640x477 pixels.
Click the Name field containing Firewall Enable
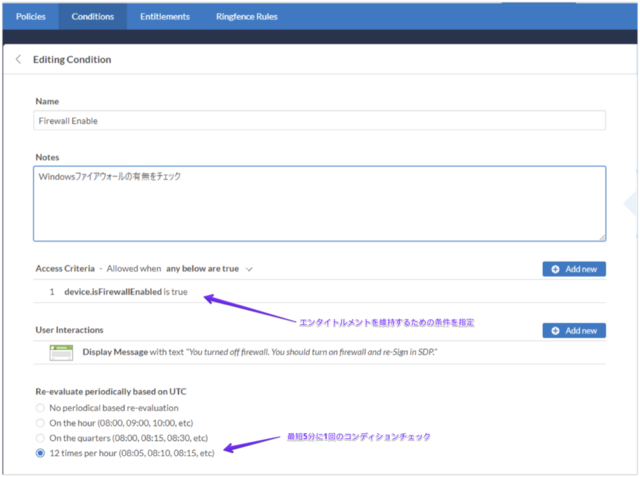[x=320, y=121]
